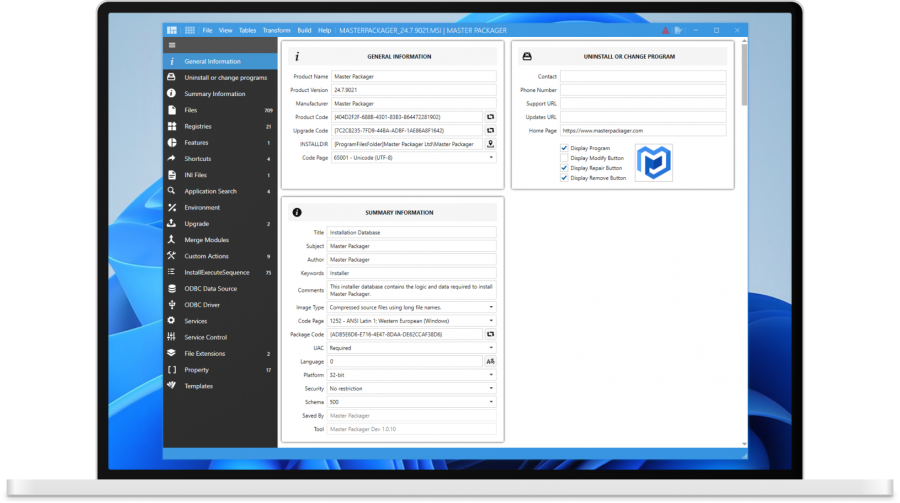Click the Comments text box

[412, 290]
